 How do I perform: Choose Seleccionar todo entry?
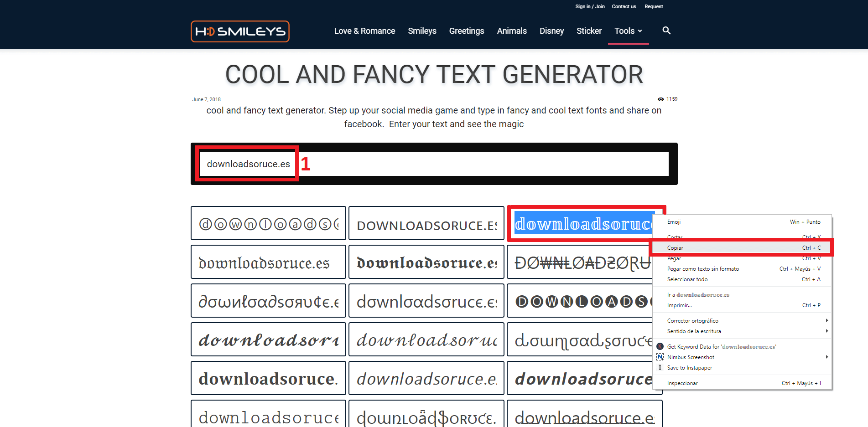[x=742, y=279]
